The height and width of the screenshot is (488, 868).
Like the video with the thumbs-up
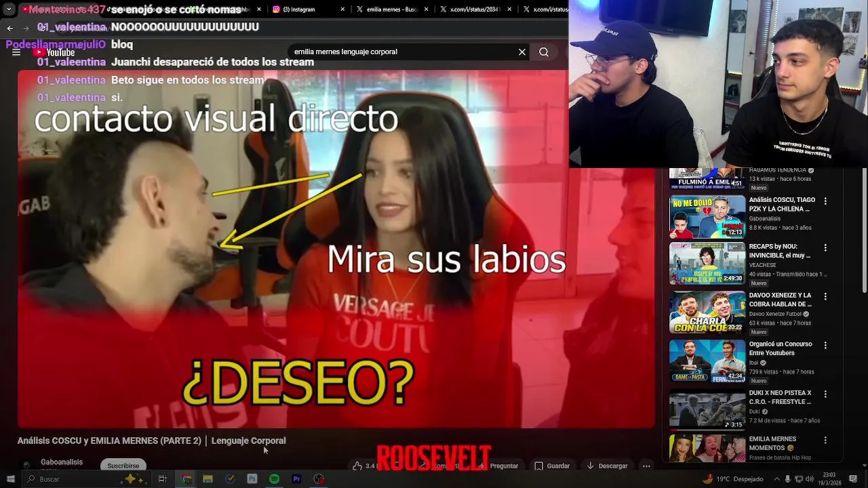coord(357,466)
